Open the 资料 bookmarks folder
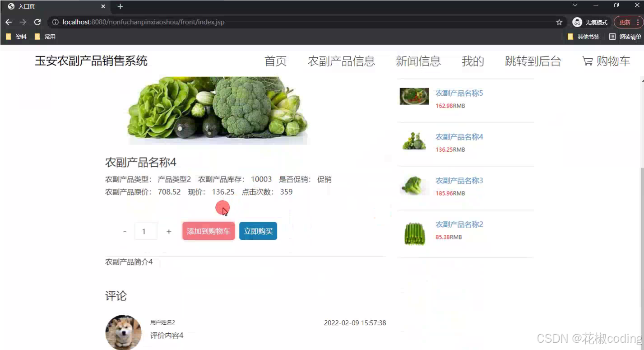The height and width of the screenshot is (350, 644). [x=16, y=37]
